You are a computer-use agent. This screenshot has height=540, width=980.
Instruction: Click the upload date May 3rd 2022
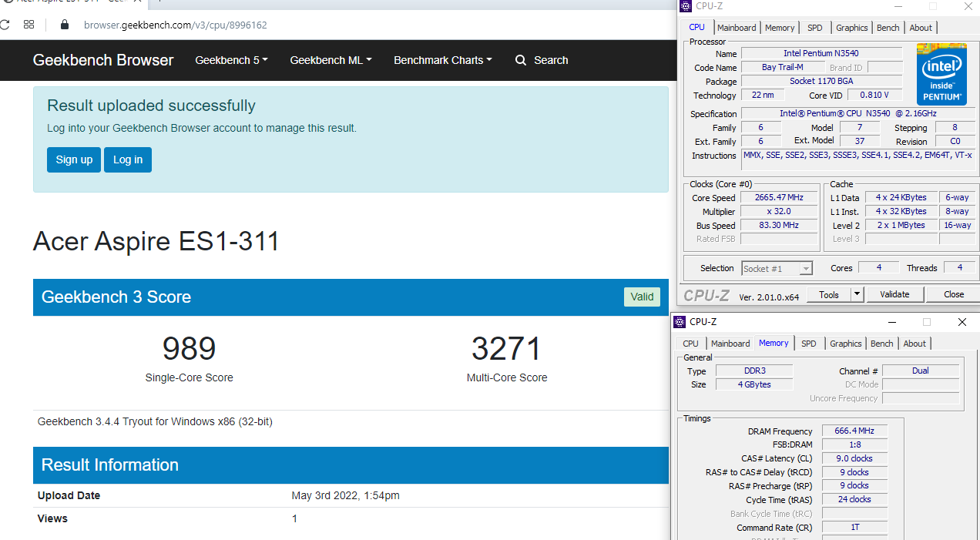346,495
